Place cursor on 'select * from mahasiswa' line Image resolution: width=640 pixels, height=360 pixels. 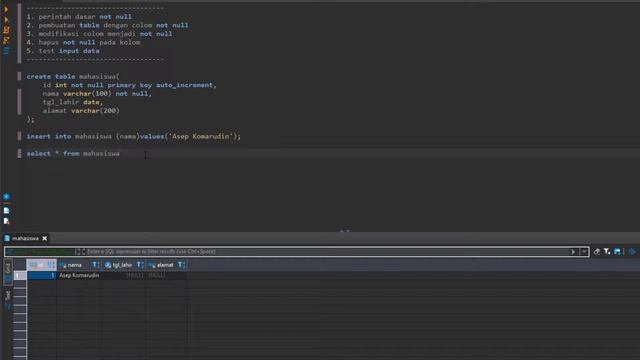pyautogui.click(x=73, y=153)
